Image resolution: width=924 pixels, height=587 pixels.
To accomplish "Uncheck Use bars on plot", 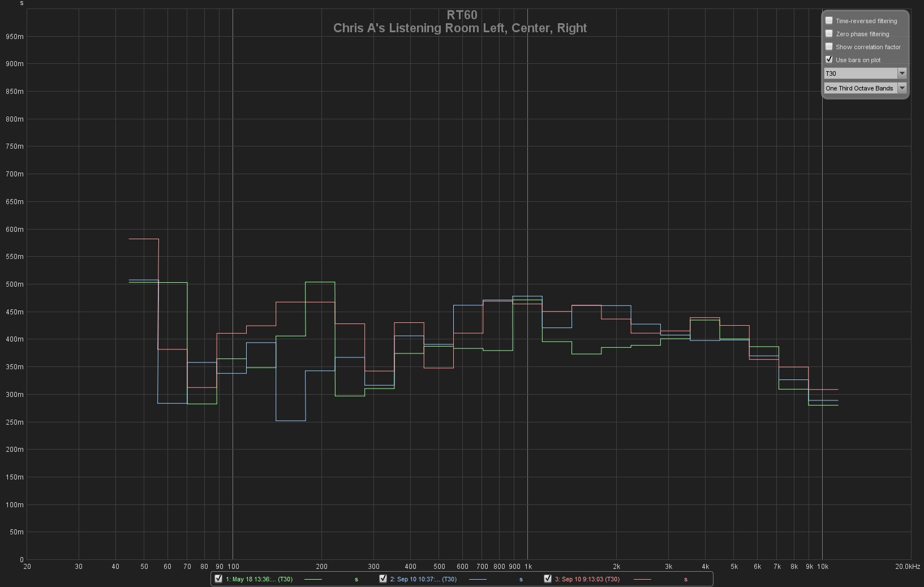I will (x=829, y=59).
